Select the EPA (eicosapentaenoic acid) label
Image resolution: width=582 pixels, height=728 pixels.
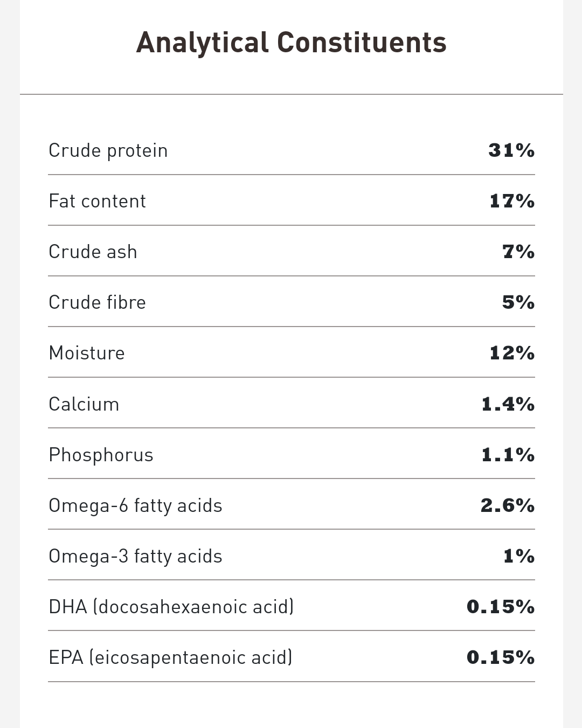(x=170, y=657)
